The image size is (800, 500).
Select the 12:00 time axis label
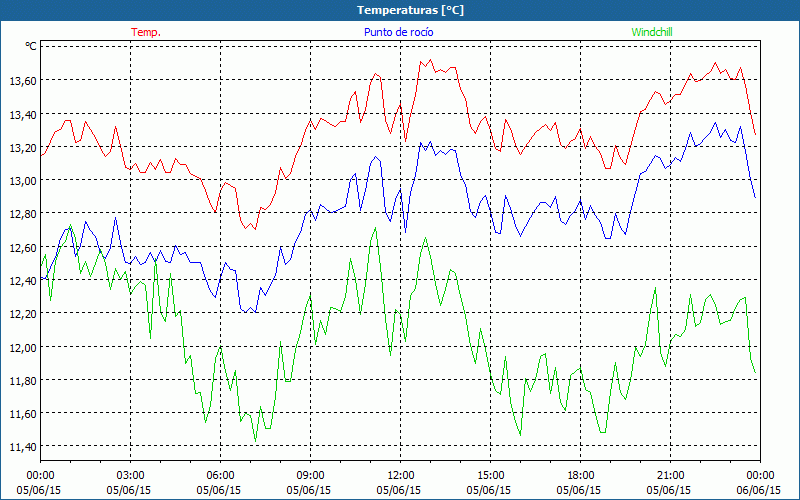[x=401, y=476]
